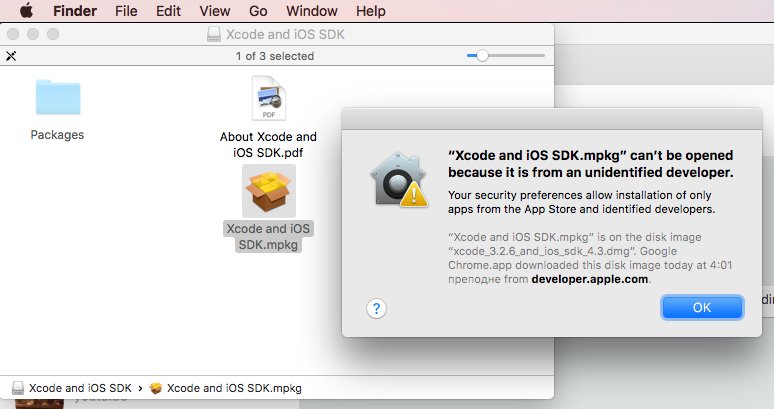Click the Gatekeeper security warning icon
The image size is (774, 409).
[399, 180]
